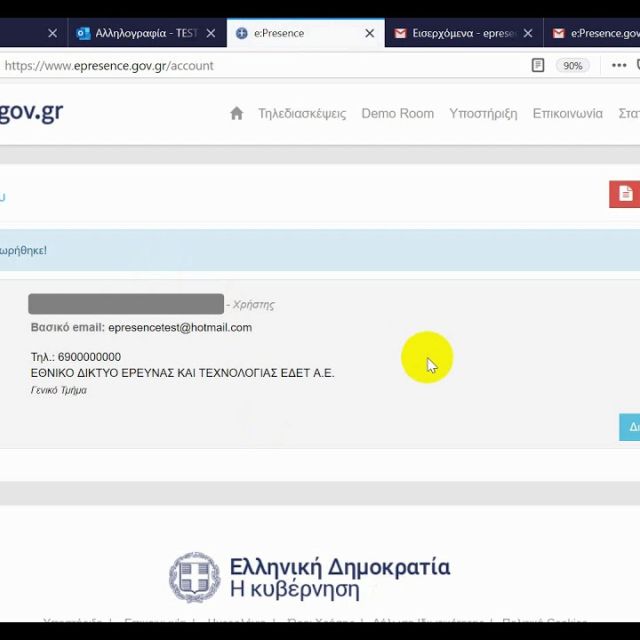Click the address bar URL field
The height and width of the screenshot is (640, 640).
pos(261,66)
